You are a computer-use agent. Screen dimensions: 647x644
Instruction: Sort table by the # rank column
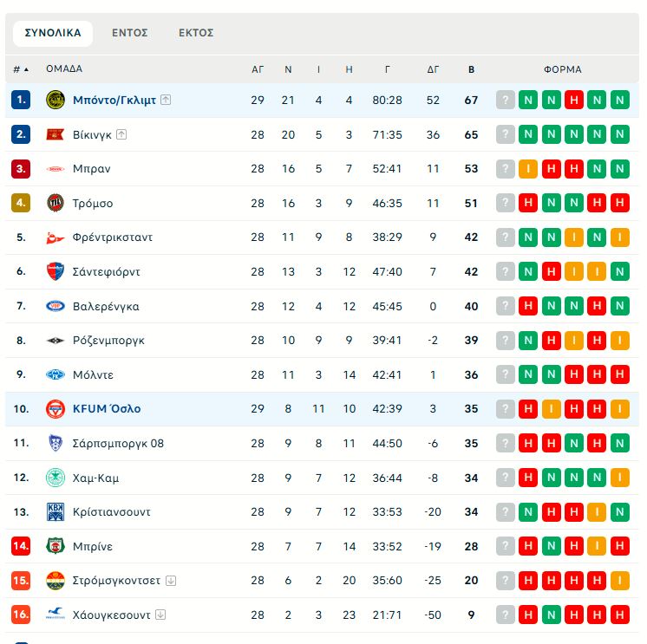[x=21, y=69]
